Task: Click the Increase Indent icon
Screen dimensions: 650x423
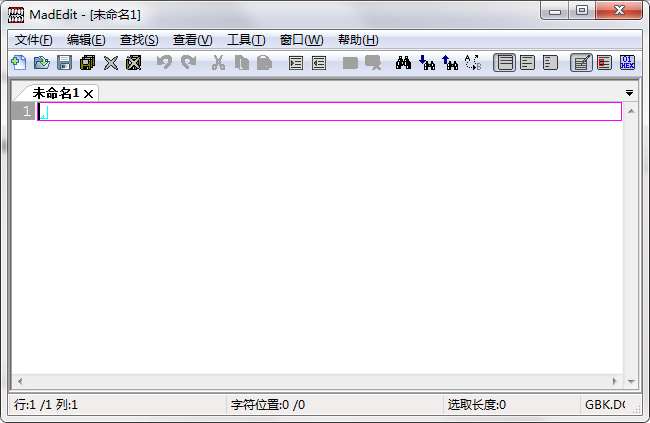Action: pos(296,63)
